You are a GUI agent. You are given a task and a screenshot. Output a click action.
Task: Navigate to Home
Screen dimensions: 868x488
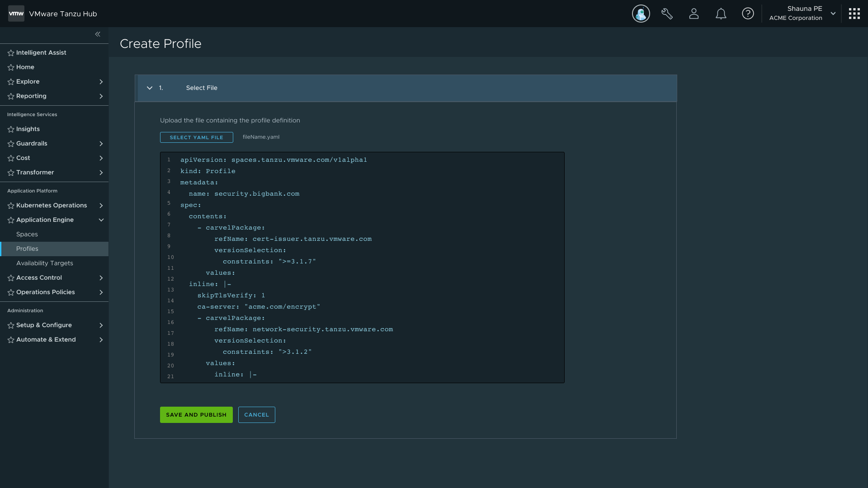click(25, 67)
